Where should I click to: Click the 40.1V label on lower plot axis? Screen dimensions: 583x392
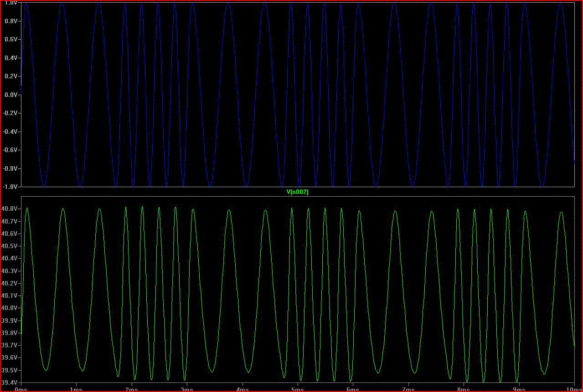pyautogui.click(x=10, y=295)
